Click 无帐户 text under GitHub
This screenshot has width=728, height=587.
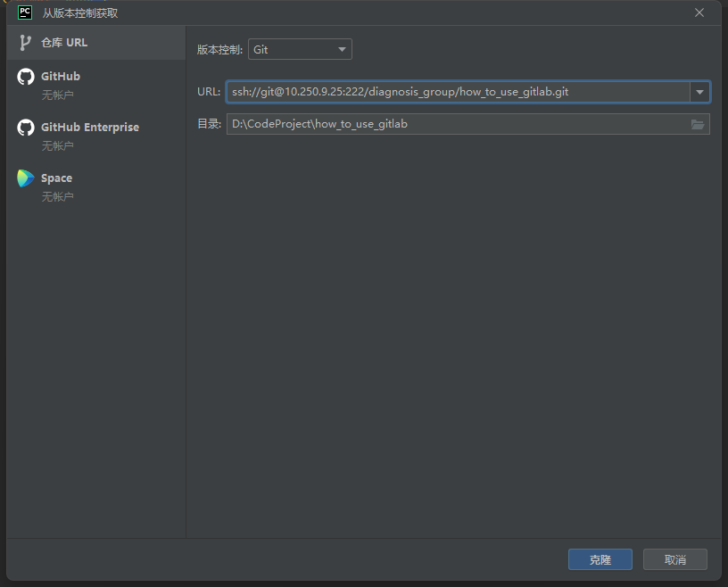click(x=58, y=95)
